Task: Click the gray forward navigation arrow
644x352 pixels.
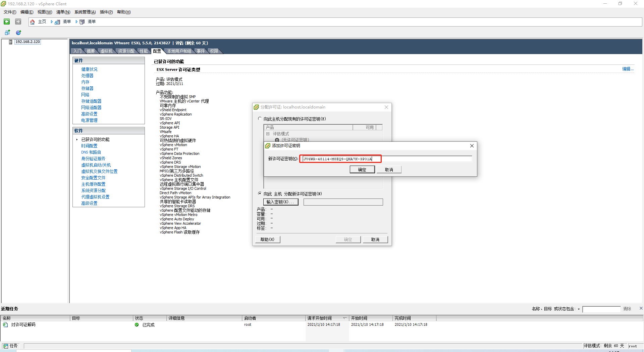Action: coord(18,21)
